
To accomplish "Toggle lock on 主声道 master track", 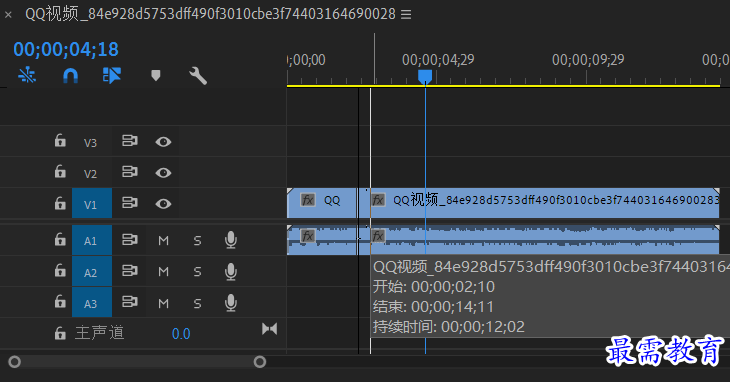I will pyautogui.click(x=60, y=333).
